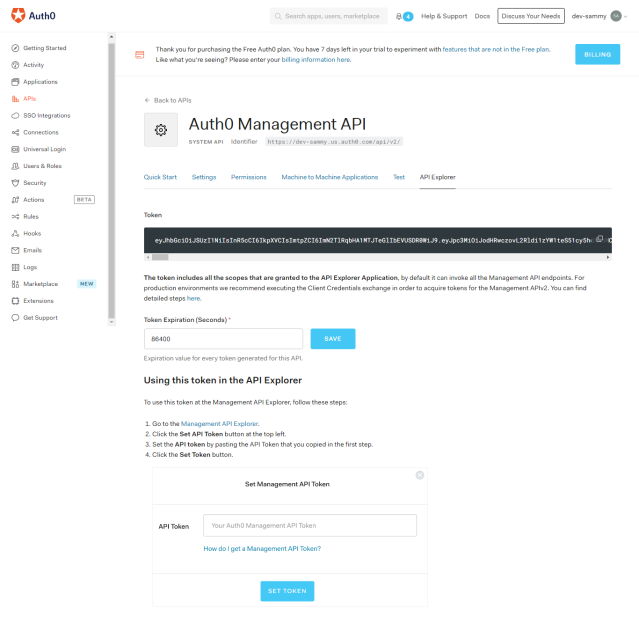Click the Security shield icon

pyautogui.click(x=15, y=183)
